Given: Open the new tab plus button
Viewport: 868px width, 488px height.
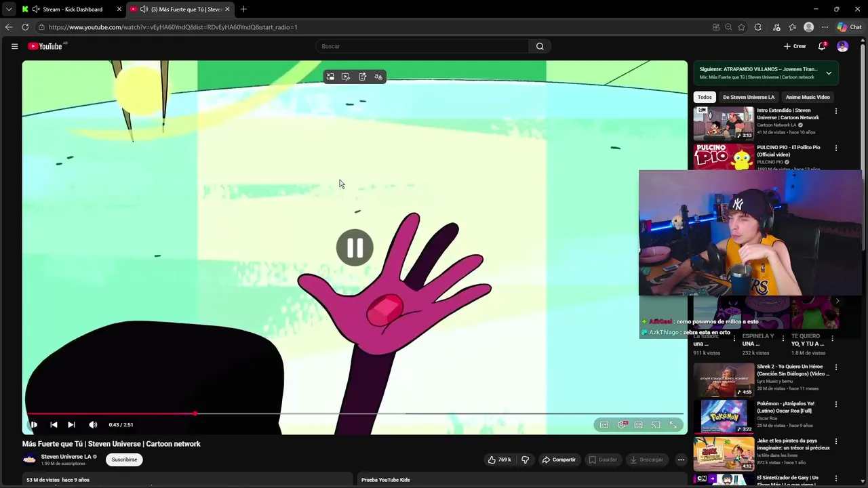Looking at the screenshot, I should [x=243, y=9].
